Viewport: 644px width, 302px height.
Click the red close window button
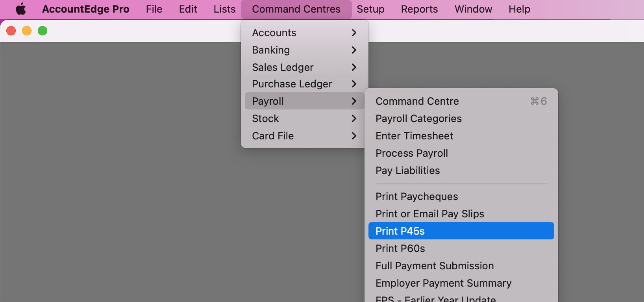coord(11,31)
